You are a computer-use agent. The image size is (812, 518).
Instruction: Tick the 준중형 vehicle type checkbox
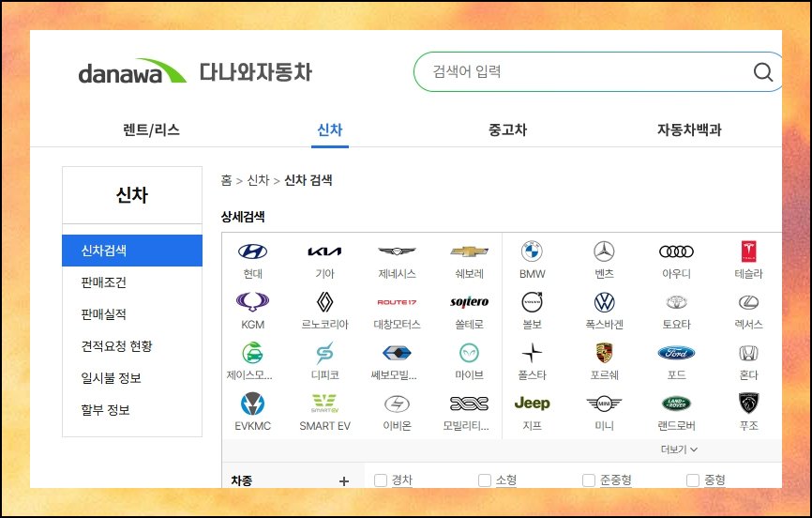(589, 480)
